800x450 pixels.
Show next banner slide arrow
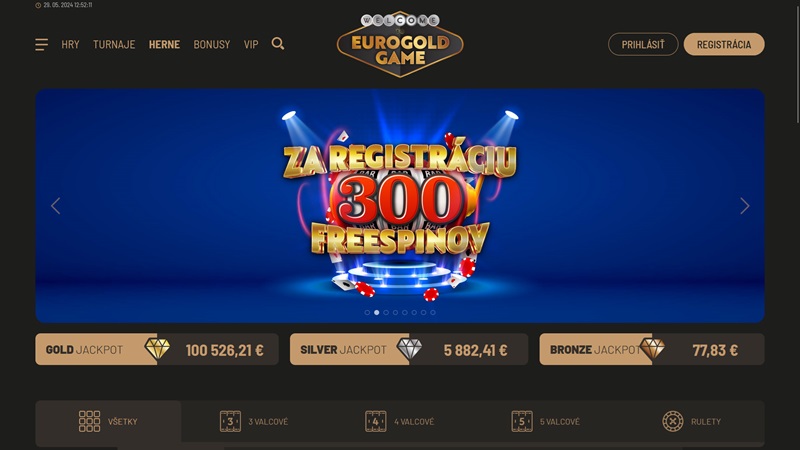744,206
